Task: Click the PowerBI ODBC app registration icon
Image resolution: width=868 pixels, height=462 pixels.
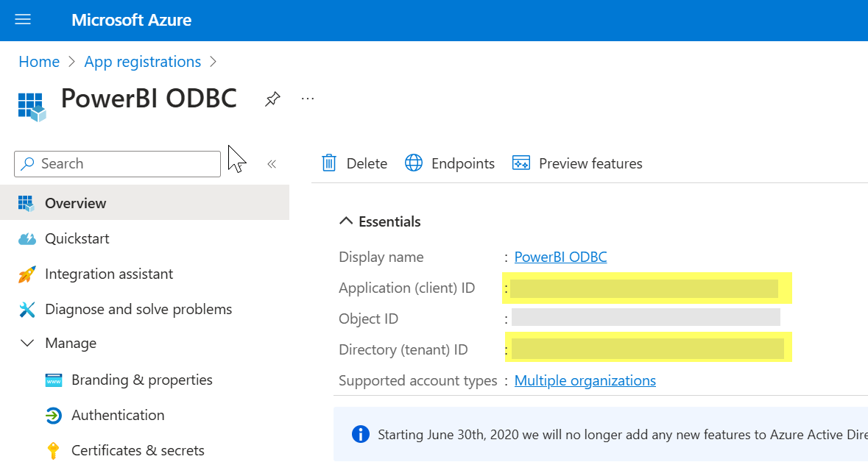Action: pos(32,107)
